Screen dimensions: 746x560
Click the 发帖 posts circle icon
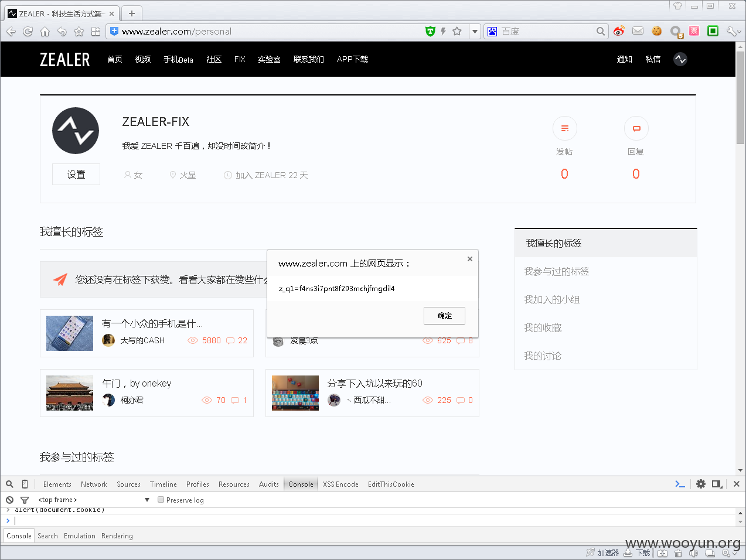[x=565, y=128]
